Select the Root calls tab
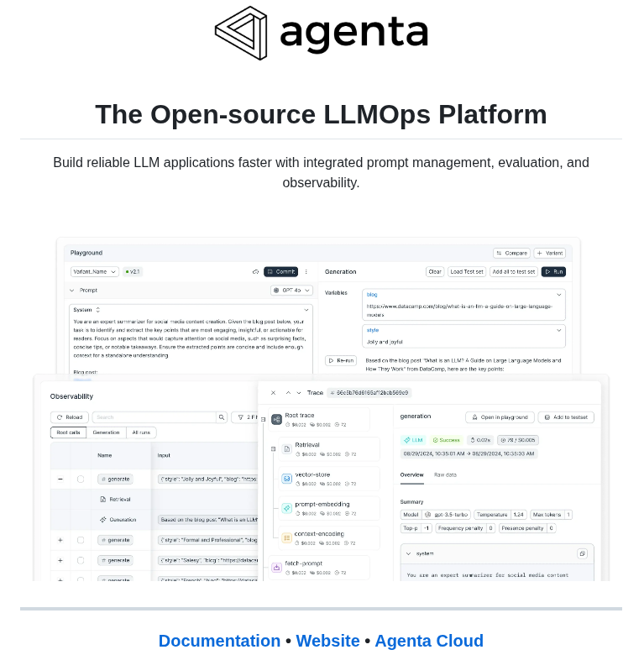Image resolution: width=644 pixels, height=655 pixels. (x=68, y=432)
